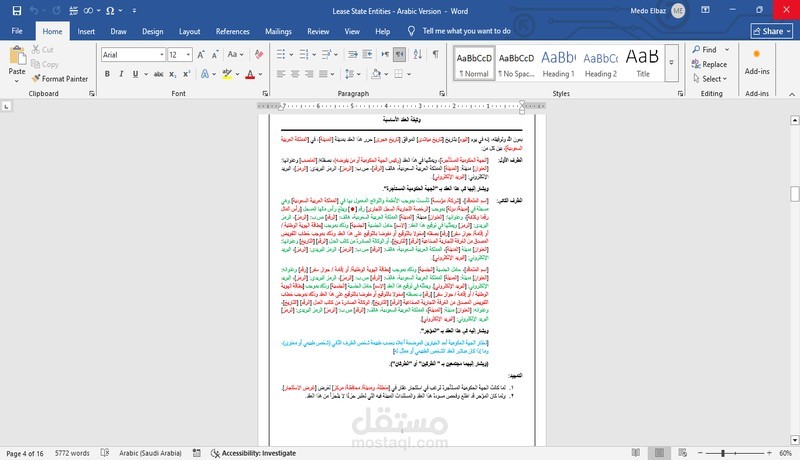Image resolution: width=800 pixels, height=460 pixels.
Task: Apply subscript formatting
Action: 173,74
